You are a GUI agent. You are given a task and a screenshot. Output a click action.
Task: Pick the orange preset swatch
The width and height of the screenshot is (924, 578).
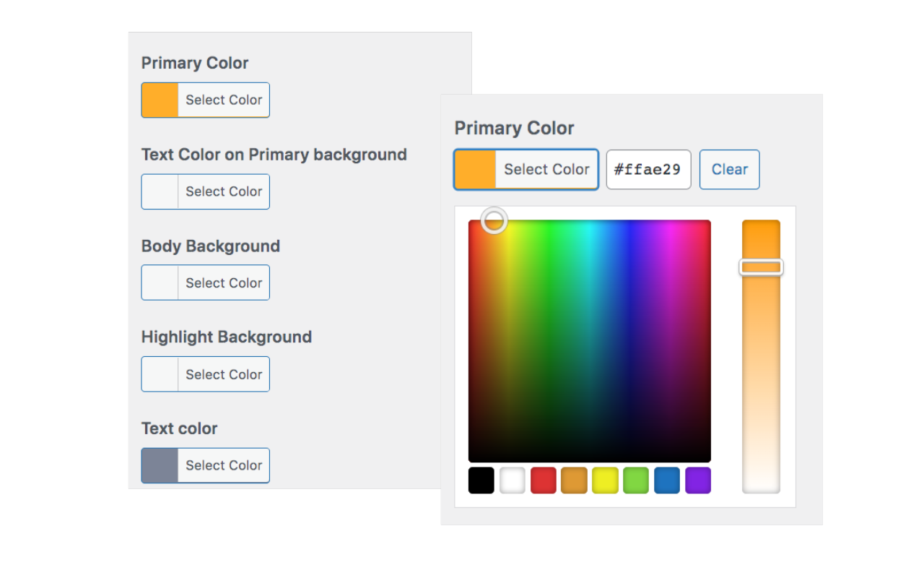click(574, 480)
